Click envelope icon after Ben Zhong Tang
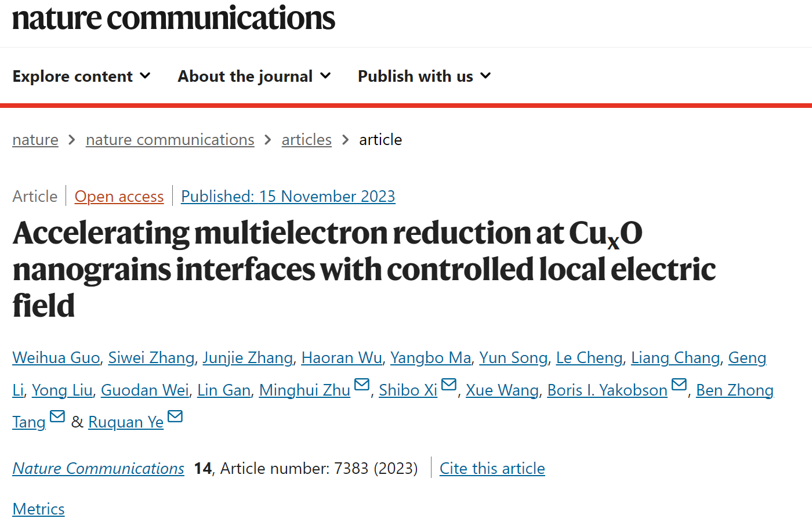The width and height of the screenshot is (812, 529). point(57,416)
